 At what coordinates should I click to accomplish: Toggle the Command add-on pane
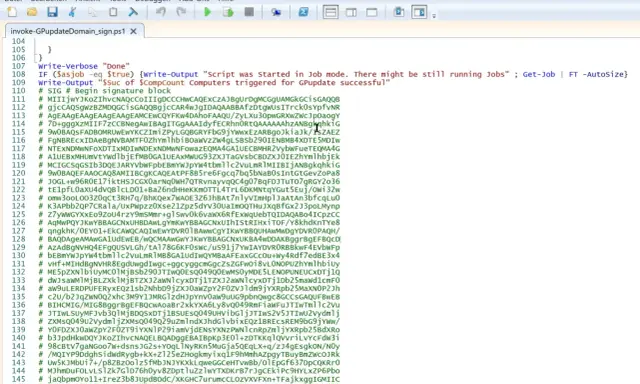pyautogui.click(x=419, y=12)
